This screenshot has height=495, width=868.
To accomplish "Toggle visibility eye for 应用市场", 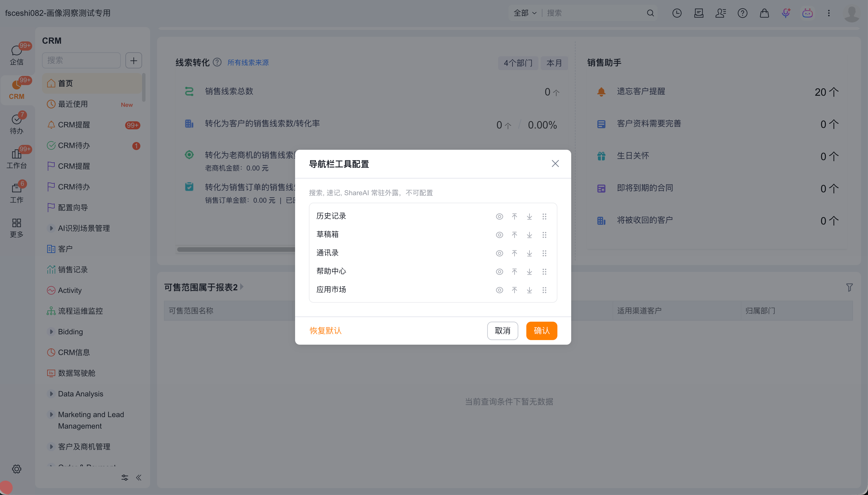I will click(x=499, y=290).
